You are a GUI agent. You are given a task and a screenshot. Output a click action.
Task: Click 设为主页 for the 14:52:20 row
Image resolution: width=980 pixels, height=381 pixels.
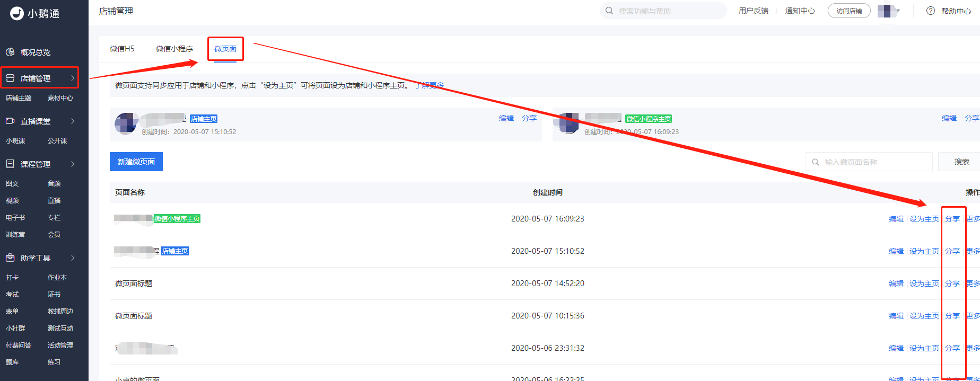point(924,283)
